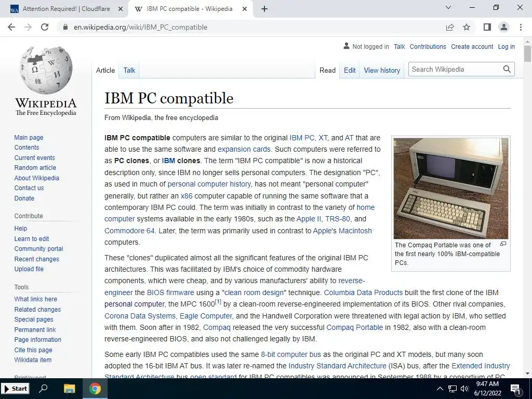Open the sidebar Help link

tap(21, 229)
